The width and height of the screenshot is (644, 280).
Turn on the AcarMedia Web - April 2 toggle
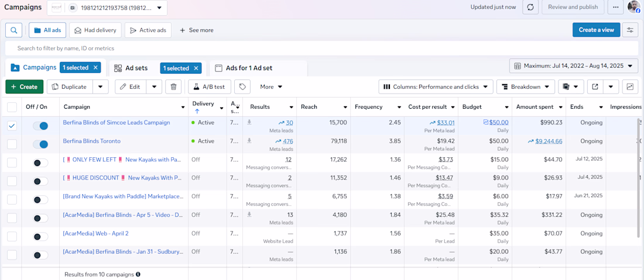(40, 237)
